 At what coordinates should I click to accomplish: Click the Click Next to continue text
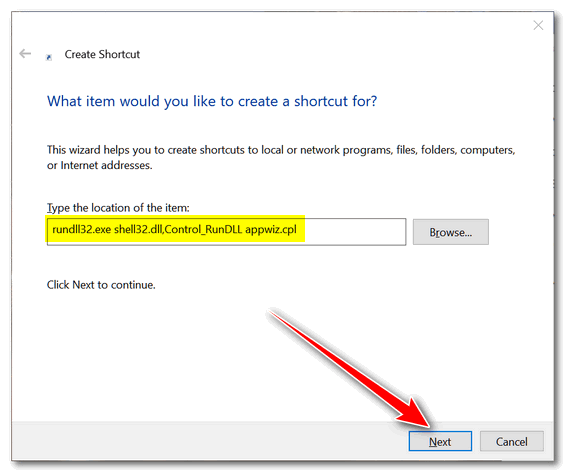[x=101, y=285]
